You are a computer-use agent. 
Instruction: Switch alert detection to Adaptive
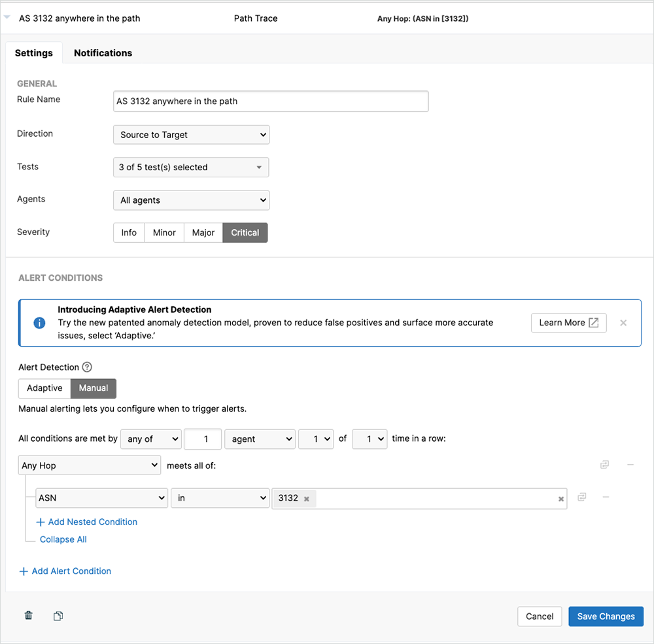(44, 388)
